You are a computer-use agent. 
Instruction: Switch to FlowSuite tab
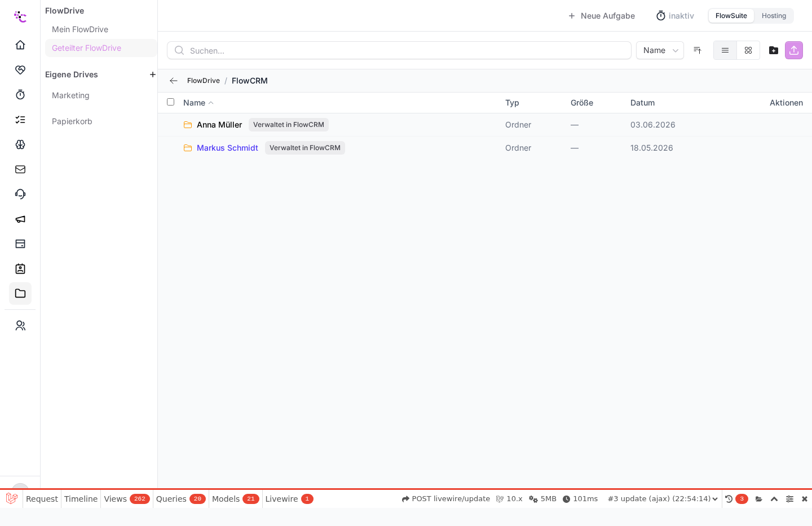coord(731,16)
